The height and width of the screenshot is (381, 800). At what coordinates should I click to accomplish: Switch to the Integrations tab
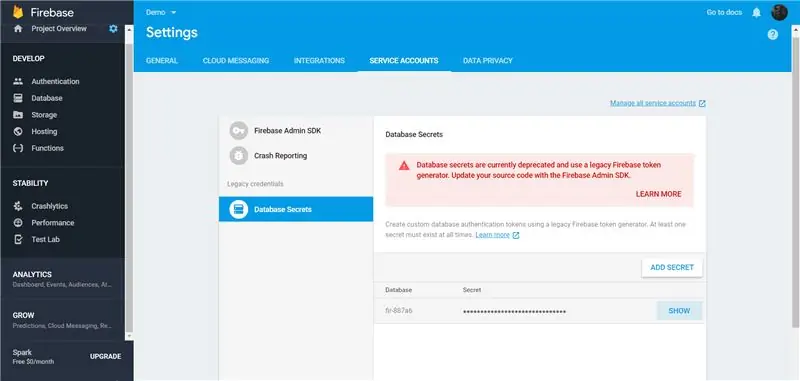[319, 61]
